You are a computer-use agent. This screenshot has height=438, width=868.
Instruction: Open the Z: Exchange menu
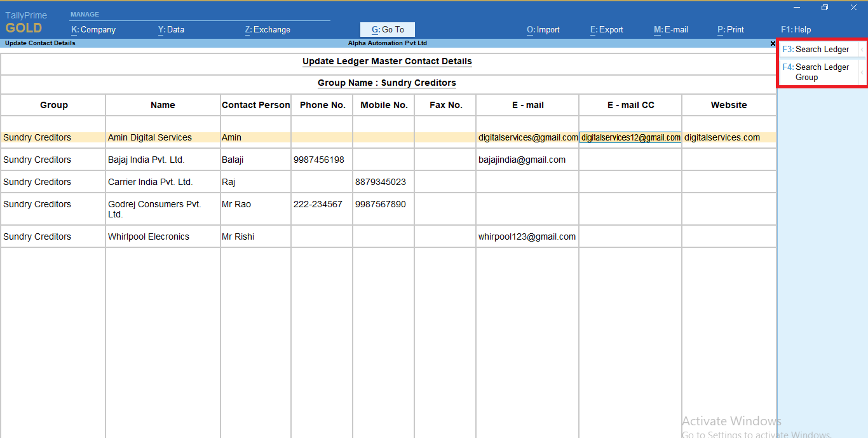[267, 29]
